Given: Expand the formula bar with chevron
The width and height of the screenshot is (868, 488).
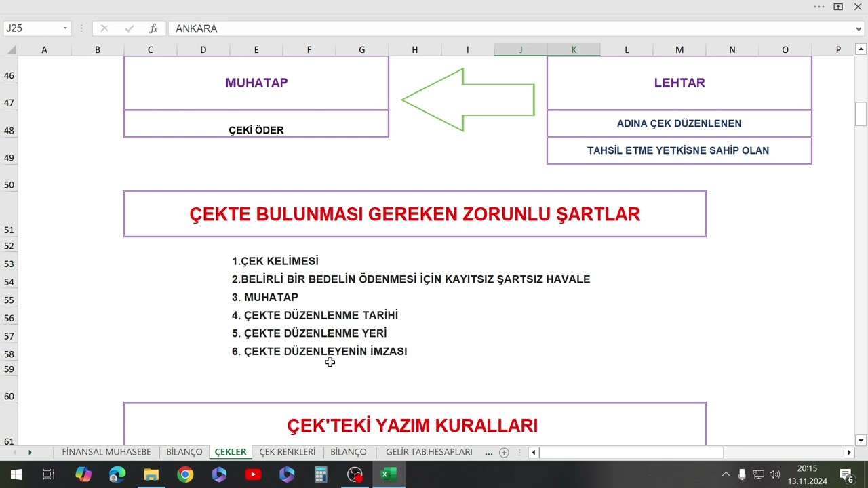Looking at the screenshot, I should 859,28.
